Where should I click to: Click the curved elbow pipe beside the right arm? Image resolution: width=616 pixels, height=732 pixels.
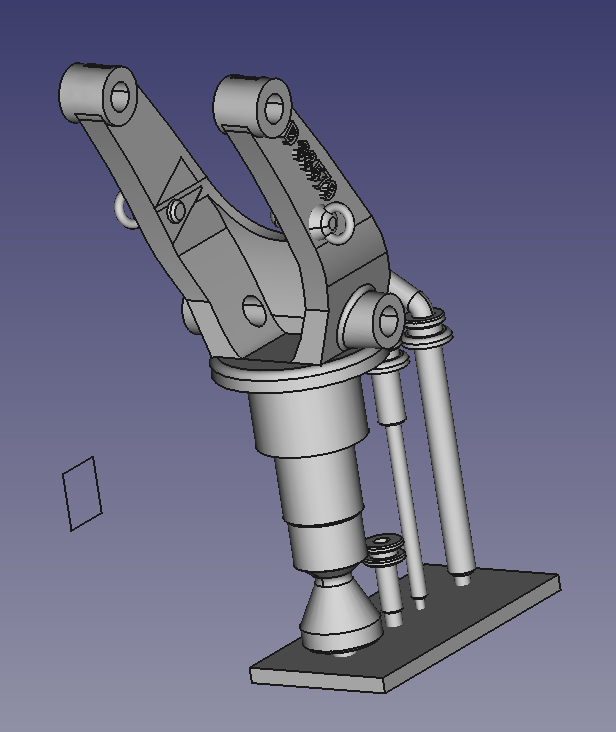click(x=411, y=294)
